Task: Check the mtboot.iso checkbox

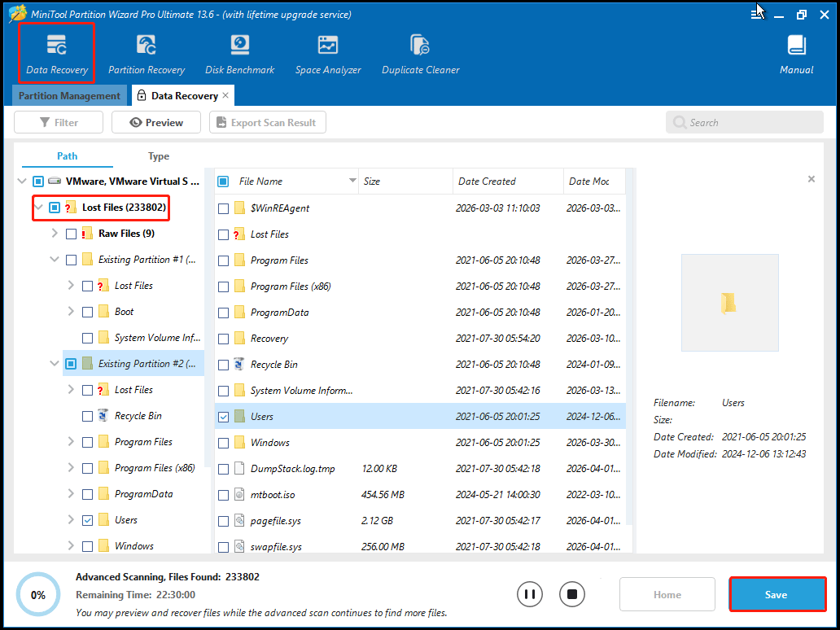Action: pos(223,495)
